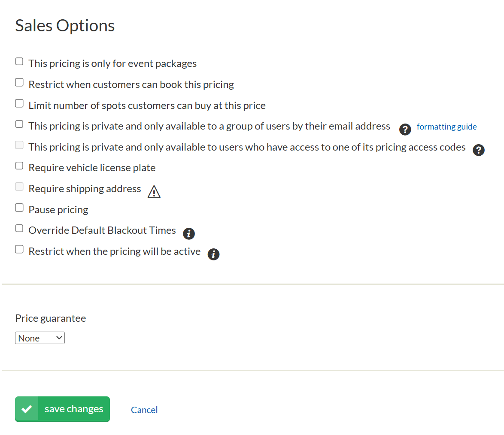
Task: Open the formatting guide link
Action: pos(446,127)
